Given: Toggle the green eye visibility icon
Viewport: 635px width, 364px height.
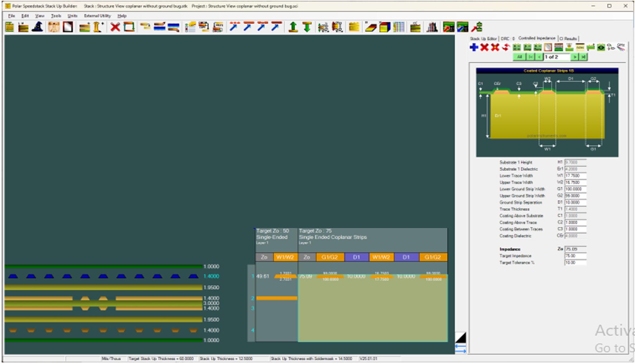Looking at the screenshot, I should click(x=601, y=47).
